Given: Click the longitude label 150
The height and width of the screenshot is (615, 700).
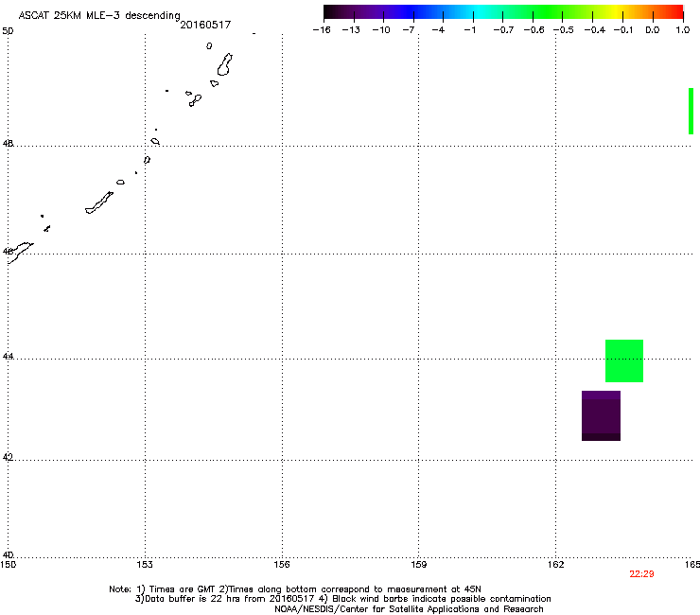Looking at the screenshot, I should coord(9,565).
